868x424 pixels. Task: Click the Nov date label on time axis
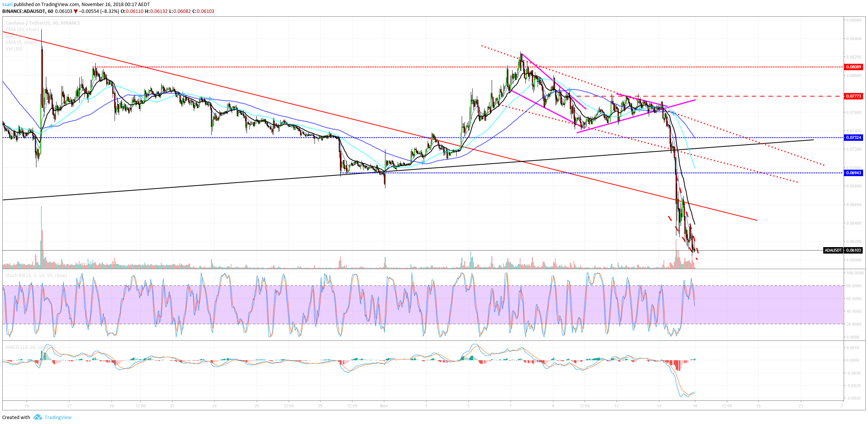pos(384,406)
